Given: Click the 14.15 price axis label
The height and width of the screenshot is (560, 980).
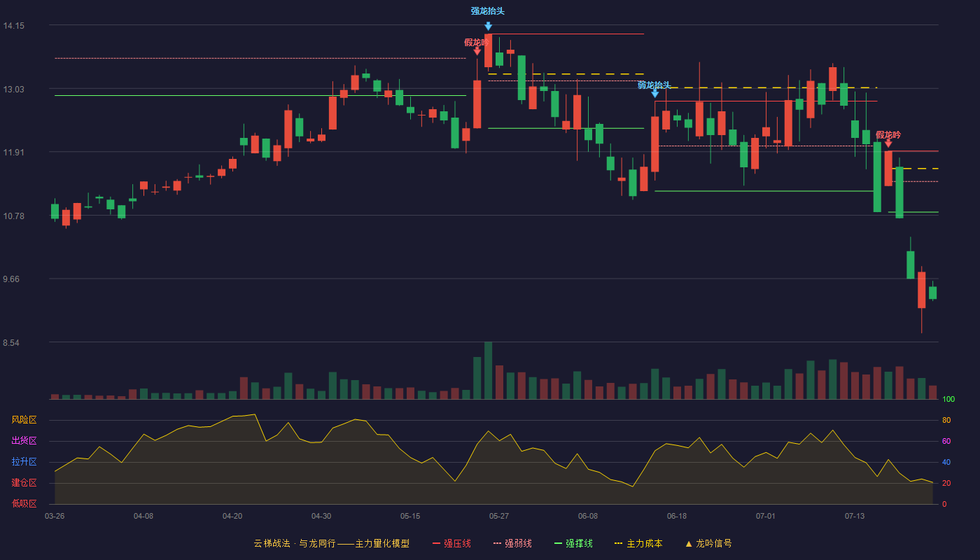Looking at the screenshot, I should pyautogui.click(x=14, y=26).
